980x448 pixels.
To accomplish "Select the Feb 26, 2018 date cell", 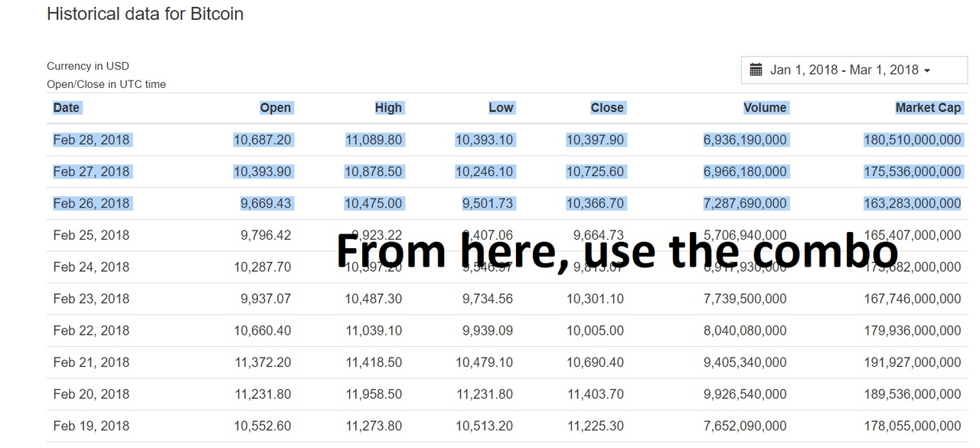I will 91,204.
